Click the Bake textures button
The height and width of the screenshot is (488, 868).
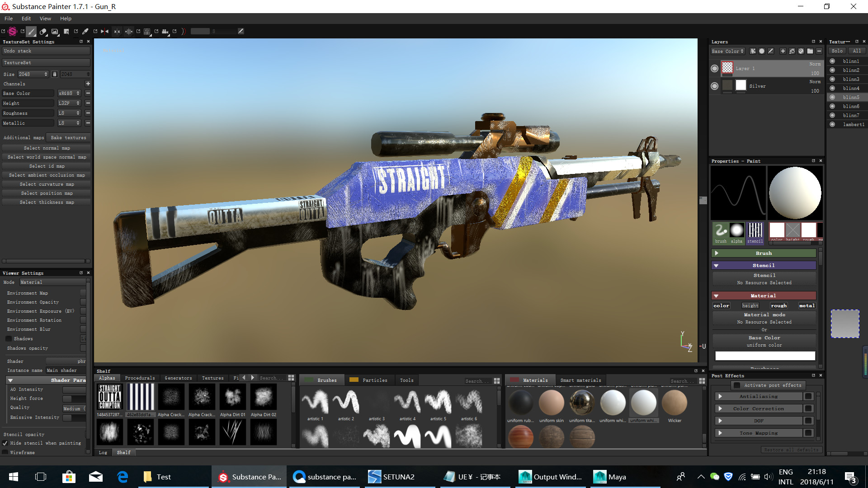pos(68,138)
